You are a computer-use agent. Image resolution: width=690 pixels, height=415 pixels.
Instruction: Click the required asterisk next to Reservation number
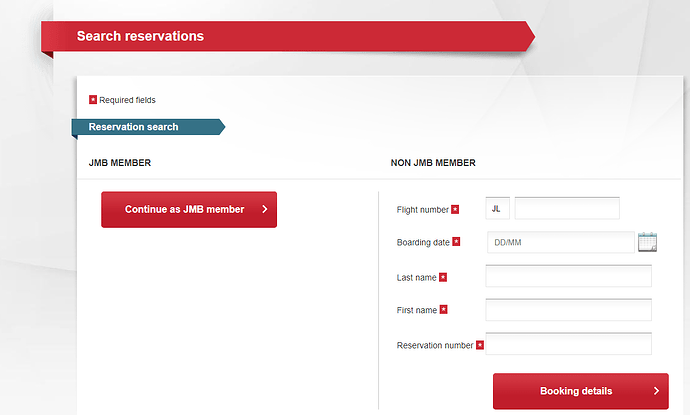coord(479,345)
